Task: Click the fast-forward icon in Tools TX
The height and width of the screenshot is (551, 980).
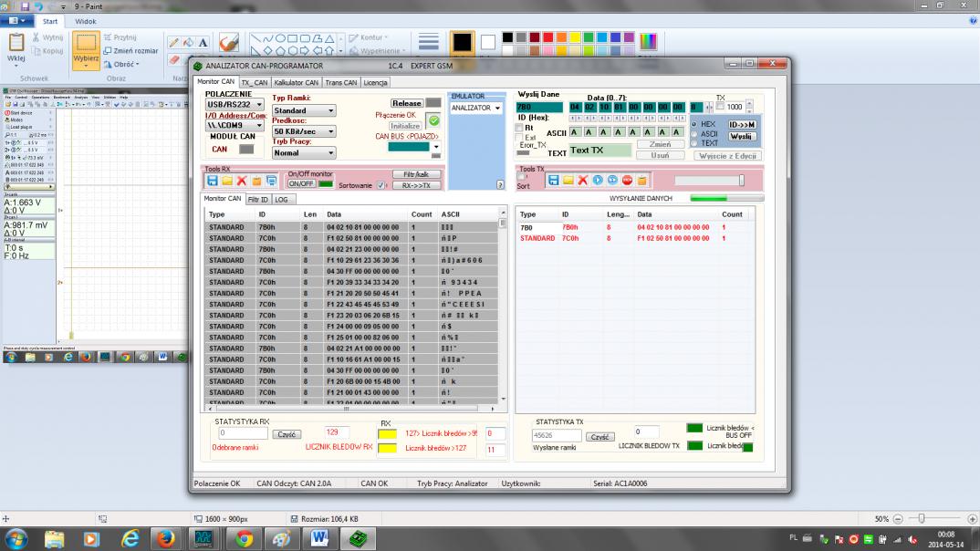Action: [612, 181]
